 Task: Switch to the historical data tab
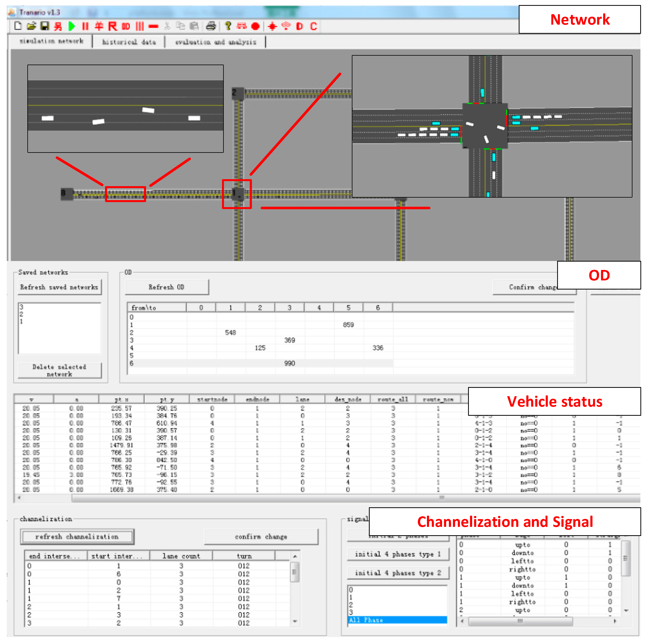coord(129,42)
